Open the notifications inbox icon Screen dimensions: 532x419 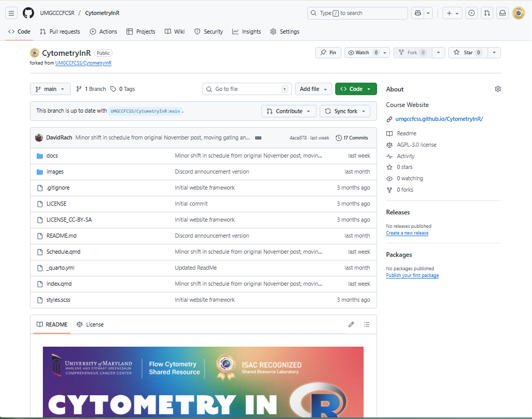click(502, 13)
